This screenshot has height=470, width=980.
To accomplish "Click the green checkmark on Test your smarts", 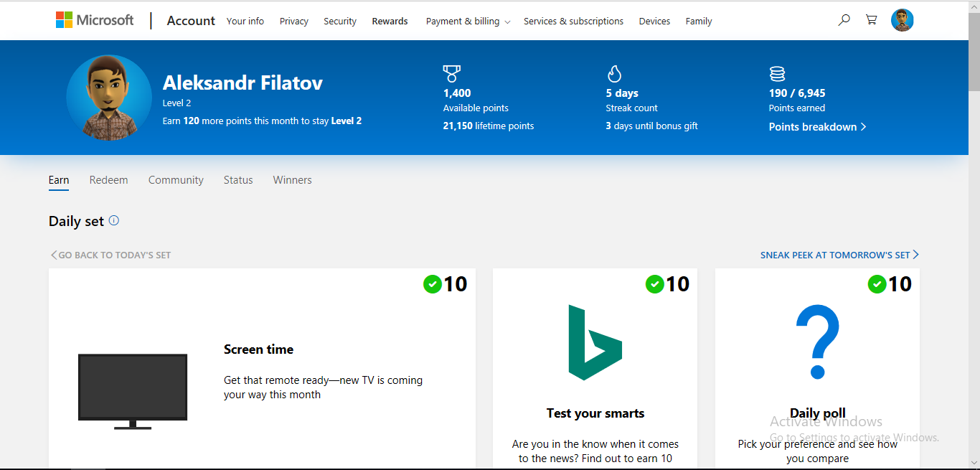I will (654, 284).
